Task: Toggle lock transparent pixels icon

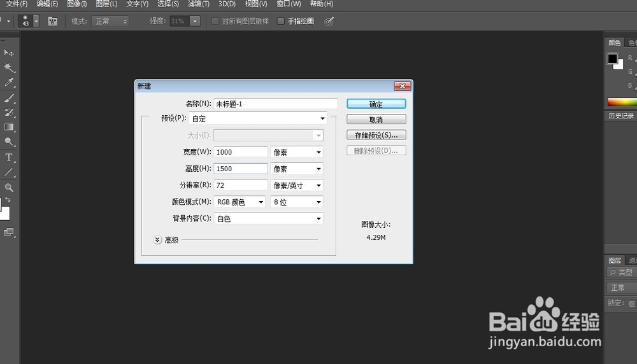Action: point(631,304)
